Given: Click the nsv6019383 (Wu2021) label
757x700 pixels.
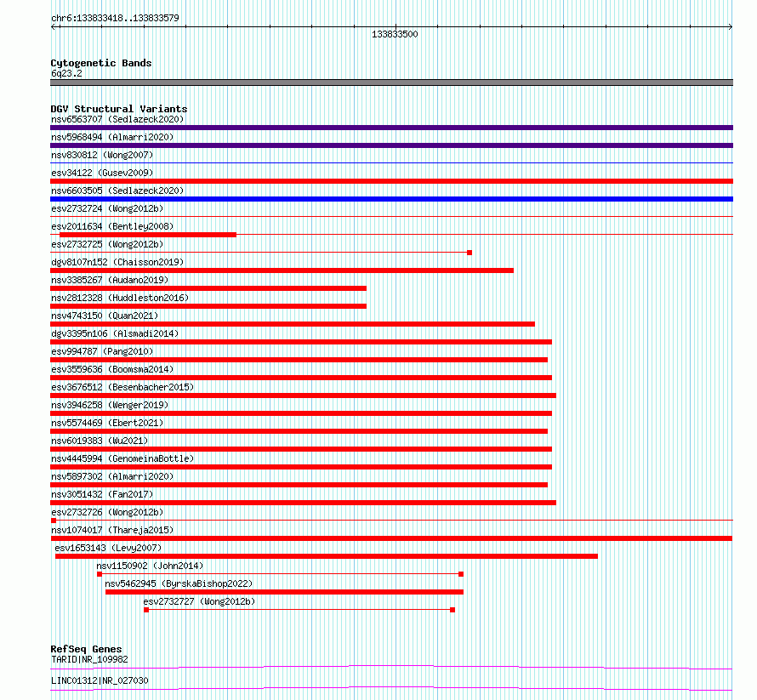Looking at the screenshot, I should pyautogui.click(x=100, y=441).
